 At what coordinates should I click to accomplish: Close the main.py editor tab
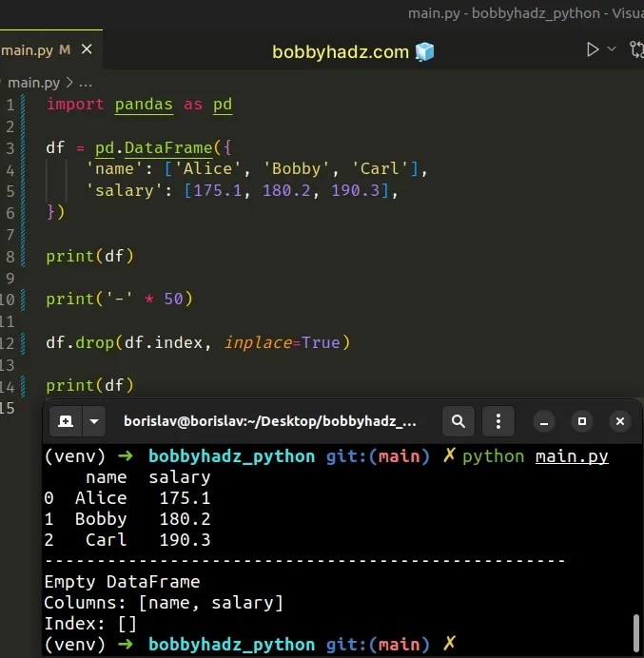click(x=87, y=49)
